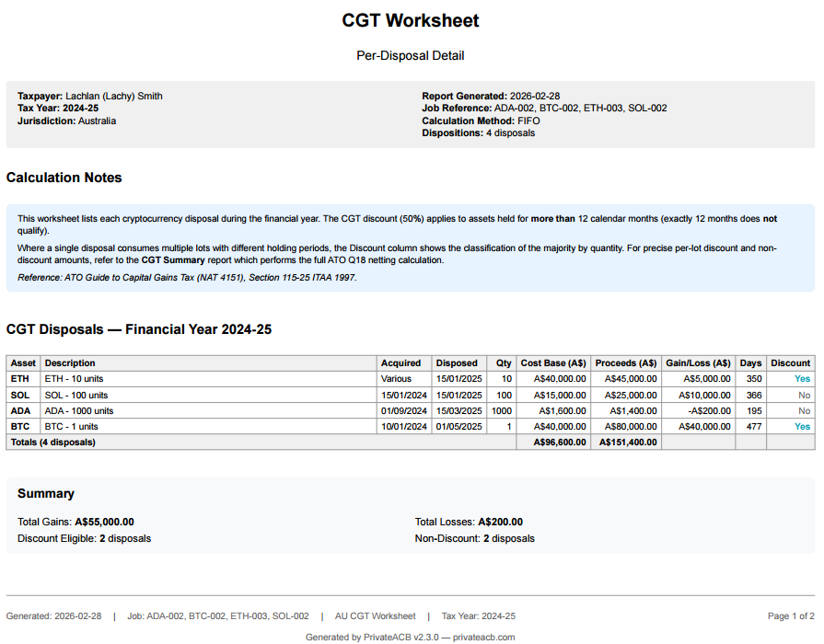Image resolution: width=824 pixels, height=644 pixels.
Task: Click the 'Jurisdiction: Australia' line
Action: click(66, 121)
